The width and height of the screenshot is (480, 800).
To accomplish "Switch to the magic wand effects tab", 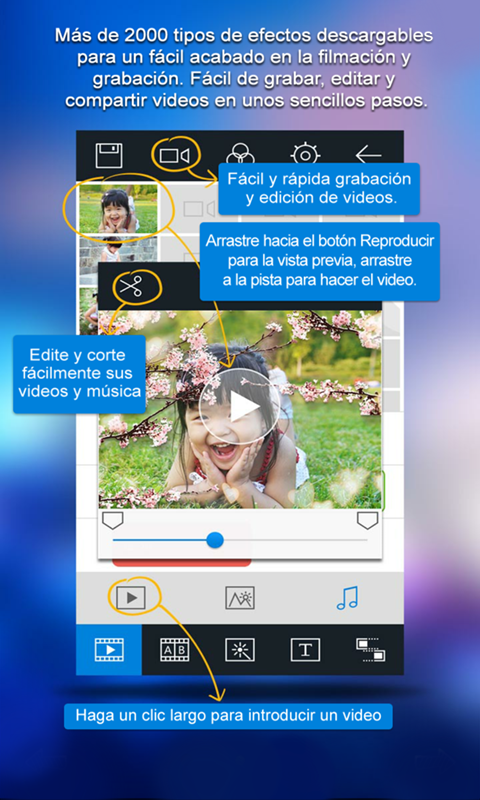I will click(240, 650).
